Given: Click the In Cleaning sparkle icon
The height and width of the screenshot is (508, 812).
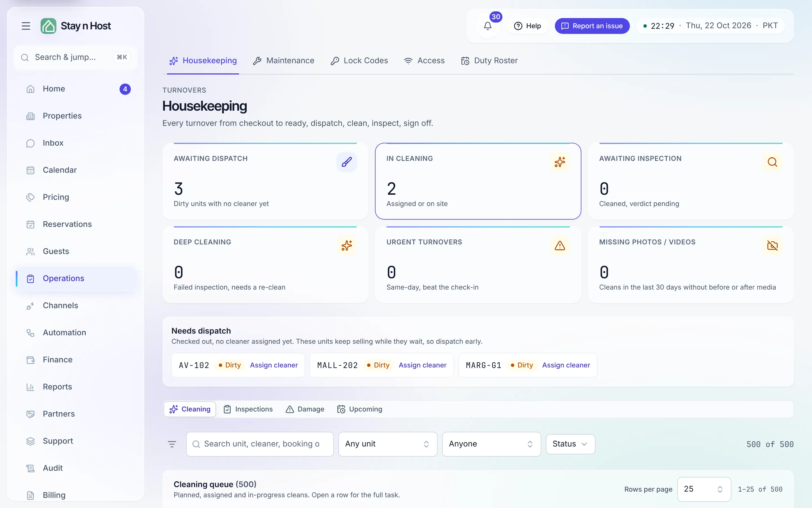Looking at the screenshot, I should (x=560, y=162).
